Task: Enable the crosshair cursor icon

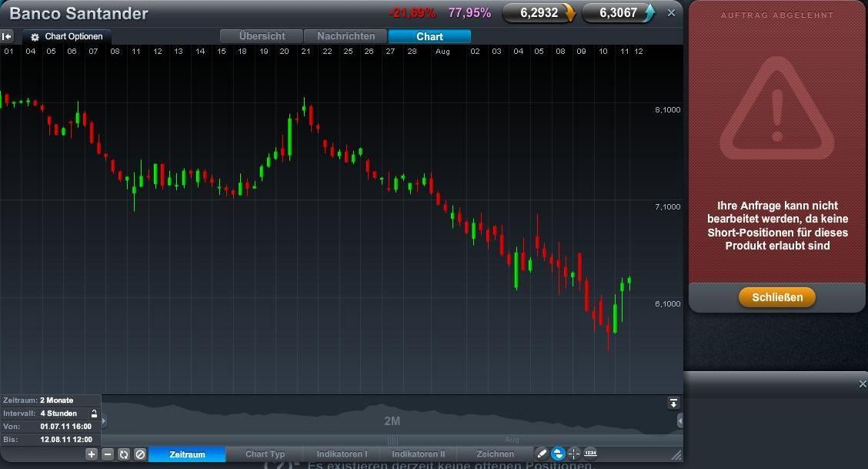Action: tap(574, 454)
